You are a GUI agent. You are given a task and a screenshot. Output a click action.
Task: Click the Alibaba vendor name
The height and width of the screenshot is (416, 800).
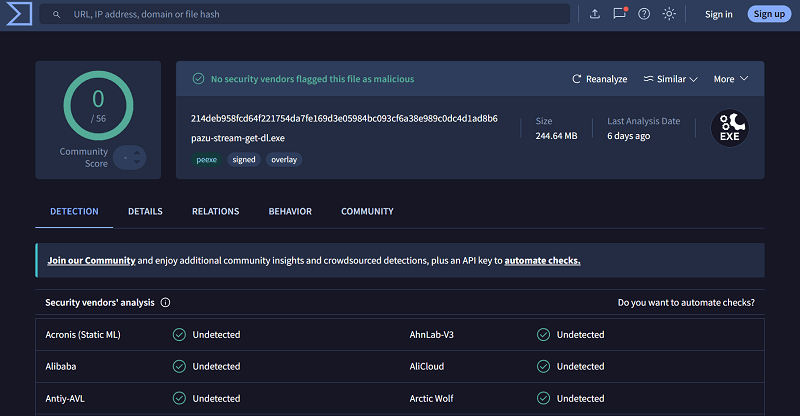click(x=61, y=366)
